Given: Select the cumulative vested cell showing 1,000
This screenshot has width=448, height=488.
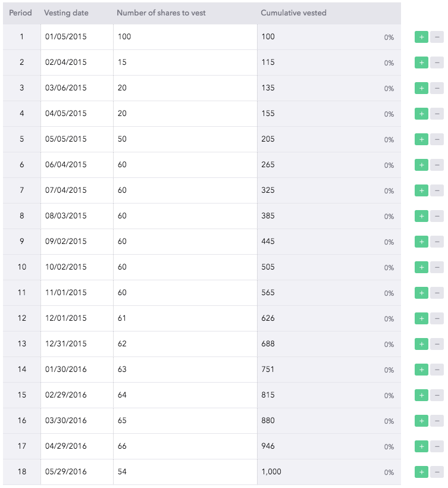Looking at the screenshot, I should (329, 472).
